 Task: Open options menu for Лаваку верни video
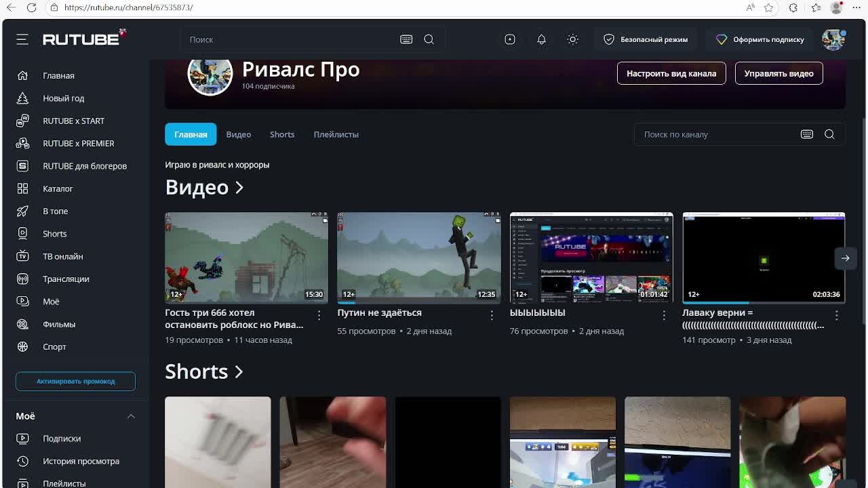coord(837,315)
